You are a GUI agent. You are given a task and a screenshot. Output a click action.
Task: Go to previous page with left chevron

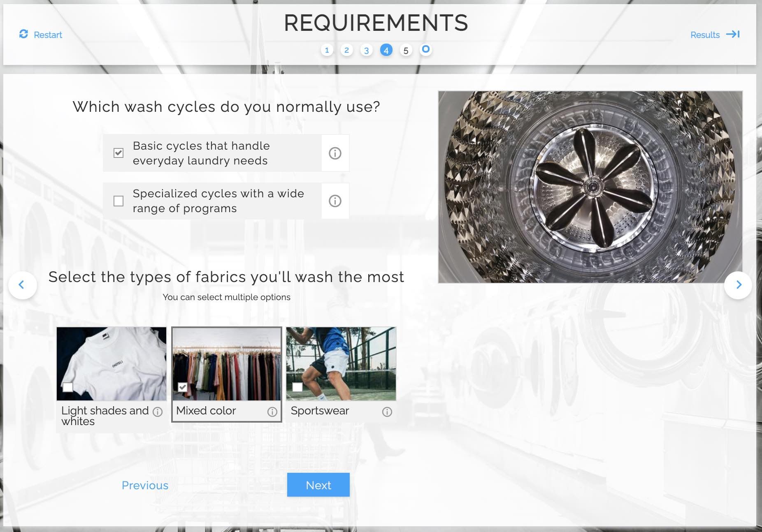click(22, 285)
